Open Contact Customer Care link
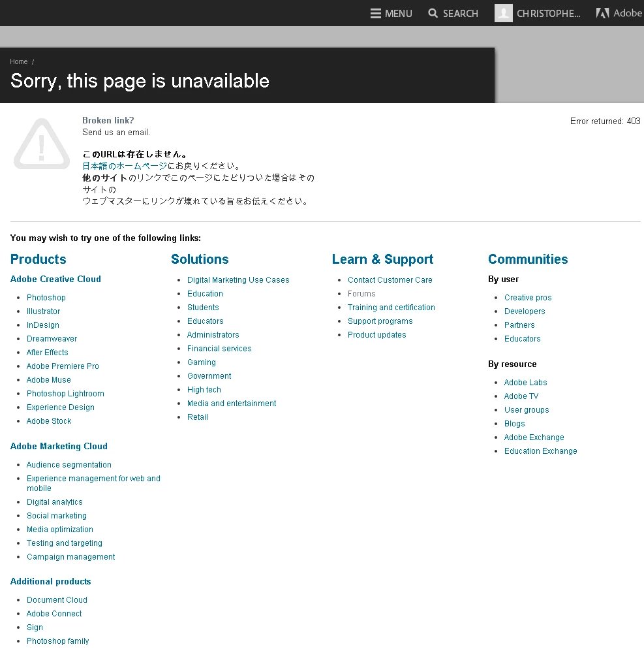This screenshot has height=651, width=644. point(390,280)
